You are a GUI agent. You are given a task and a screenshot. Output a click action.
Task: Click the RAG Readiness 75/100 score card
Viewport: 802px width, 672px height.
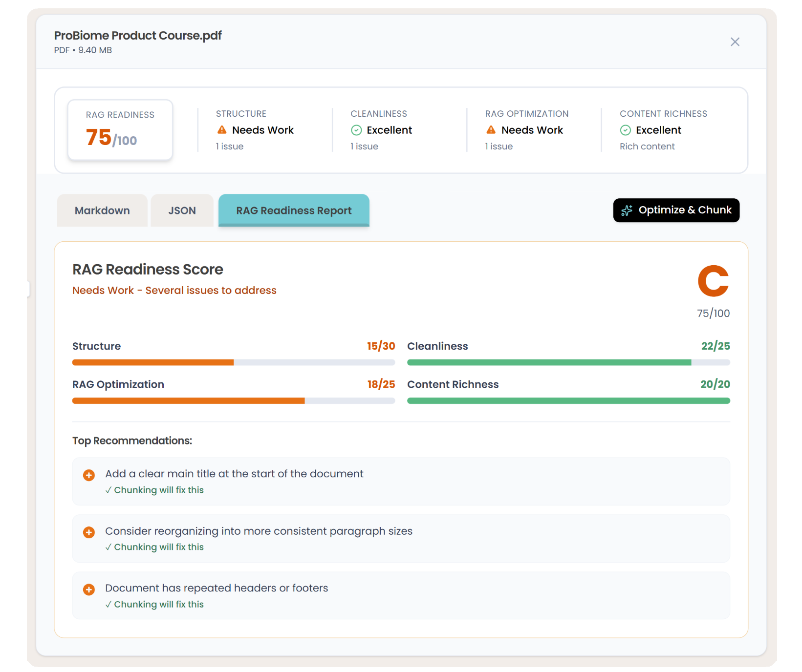click(120, 130)
